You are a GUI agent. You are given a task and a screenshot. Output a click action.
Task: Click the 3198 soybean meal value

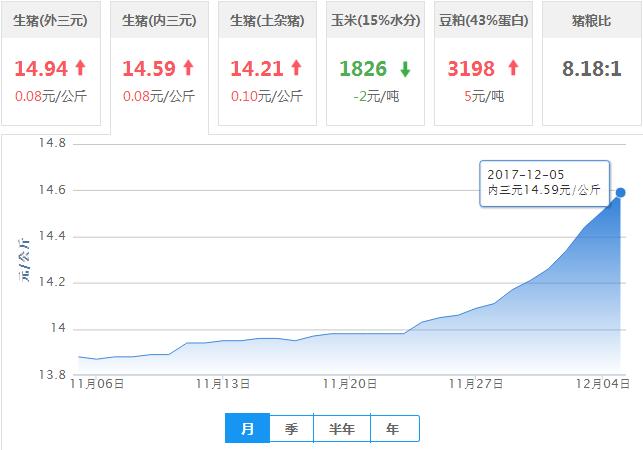[x=471, y=69]
